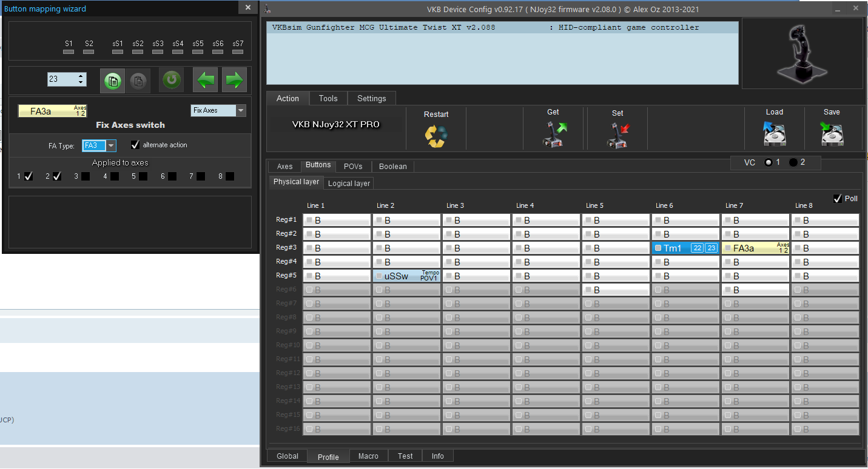Click the button number field showing 23
The width and height of the screenshot is (868, 469).
tap(62, 79)
